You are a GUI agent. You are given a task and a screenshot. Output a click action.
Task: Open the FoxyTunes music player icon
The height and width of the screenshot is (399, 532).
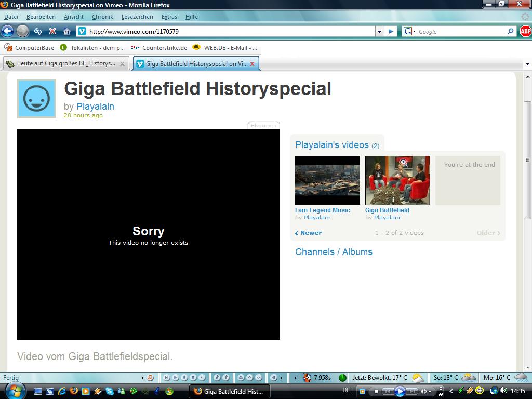pos(150,378)
